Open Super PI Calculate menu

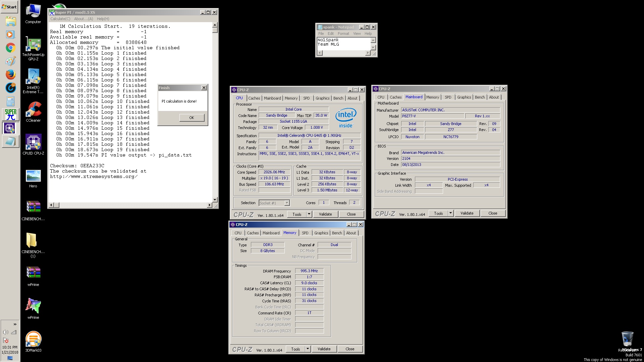point(60,19)
